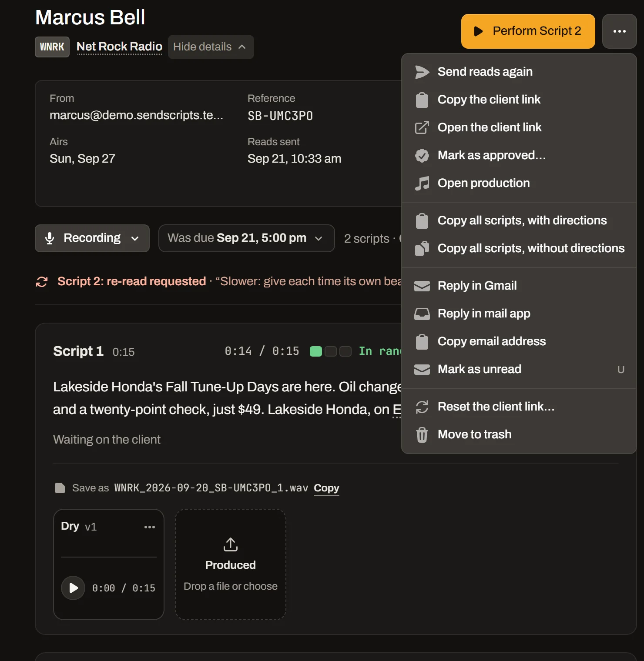Close the three-dot more options menu button

619,31
